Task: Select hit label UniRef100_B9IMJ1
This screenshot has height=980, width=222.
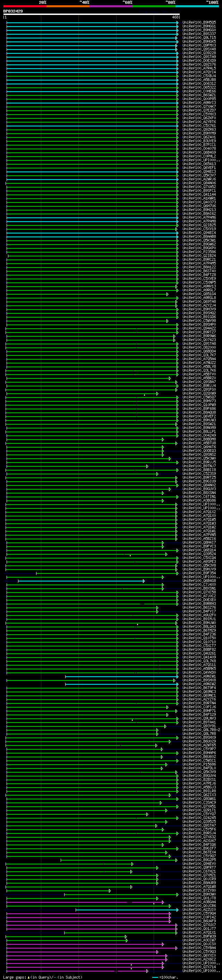Action: [x=199, y=619]
